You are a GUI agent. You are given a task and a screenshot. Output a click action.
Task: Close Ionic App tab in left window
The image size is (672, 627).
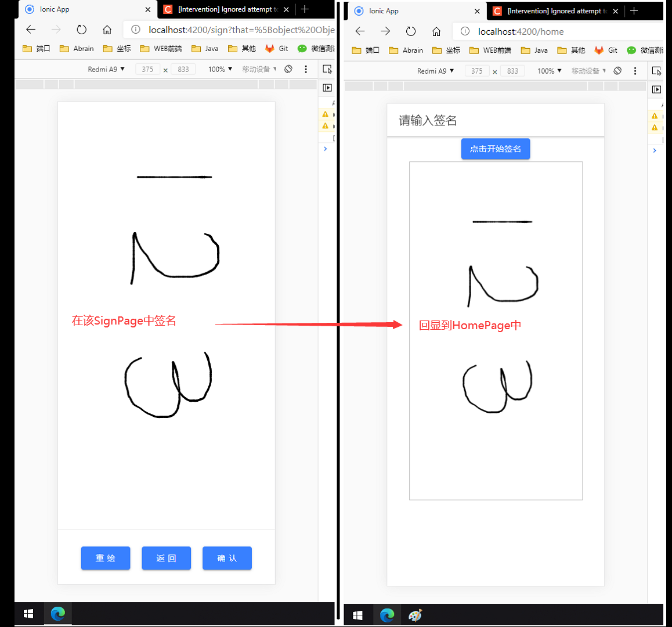pyautogui.click(x=148, y=9)
